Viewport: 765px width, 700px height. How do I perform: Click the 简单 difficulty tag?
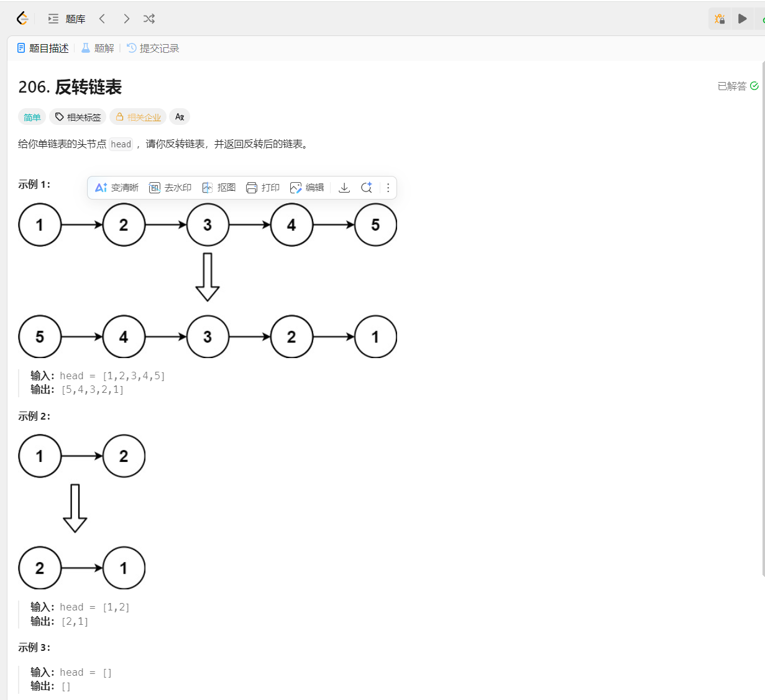coord(32,117)
